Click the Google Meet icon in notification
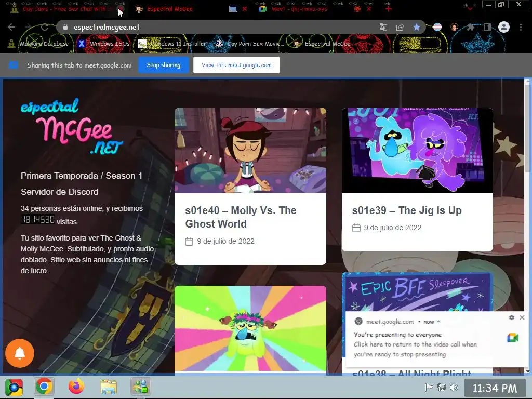The width and height of the screenshot is (532, 399). (x=513, y=338)
